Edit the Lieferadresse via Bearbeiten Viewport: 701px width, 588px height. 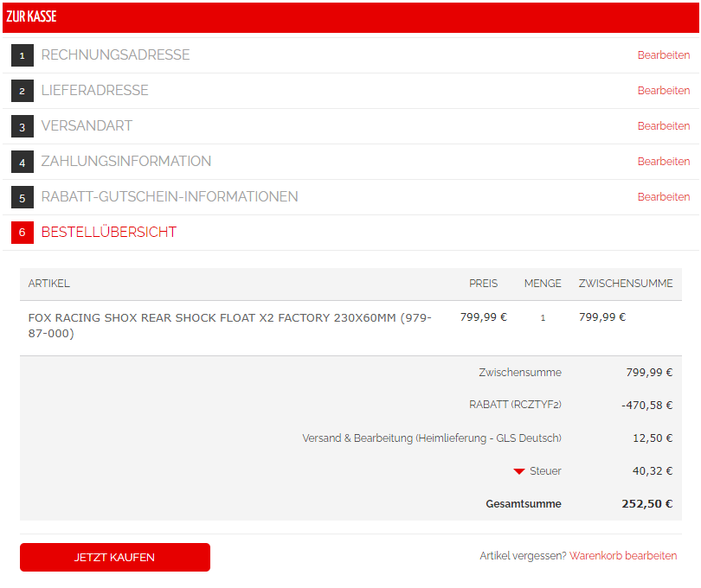tap(664, 91)
